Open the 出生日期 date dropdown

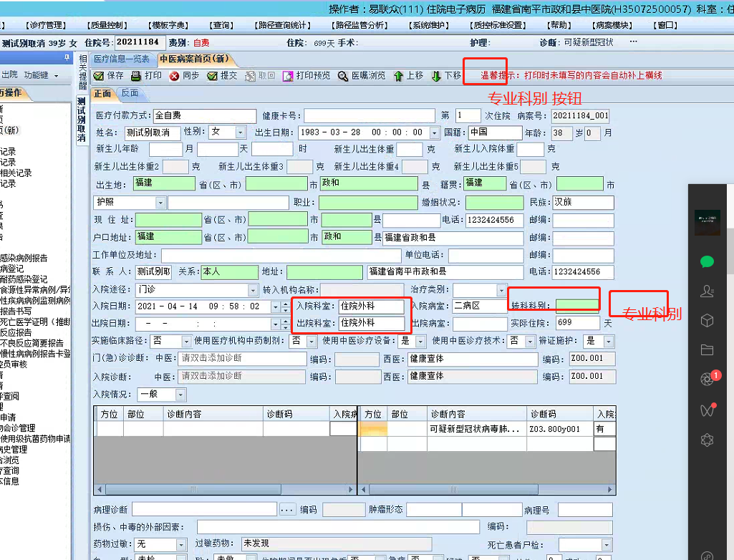[435, 133]
